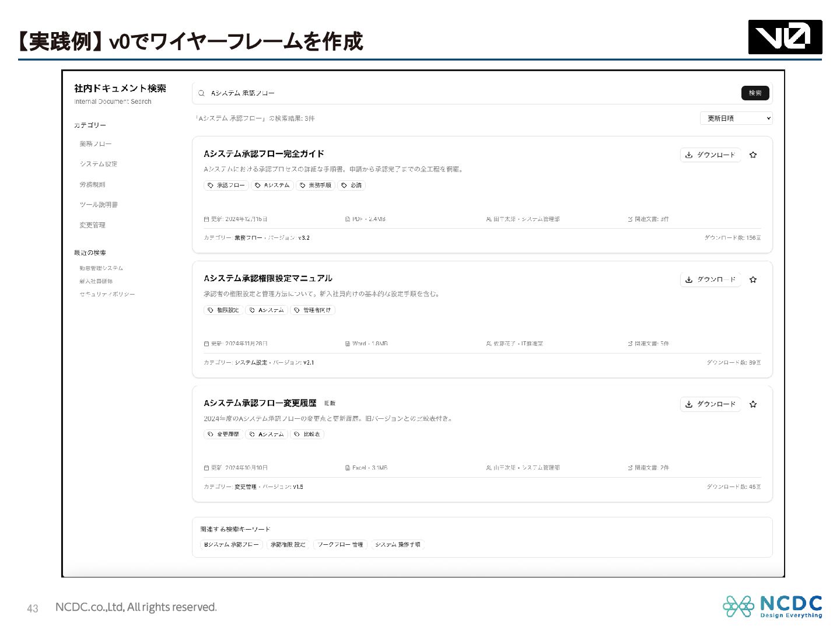Open the 業務フロー category in the sidebar
This screenshot has height=630, width=840.
[x=96, y=144]
